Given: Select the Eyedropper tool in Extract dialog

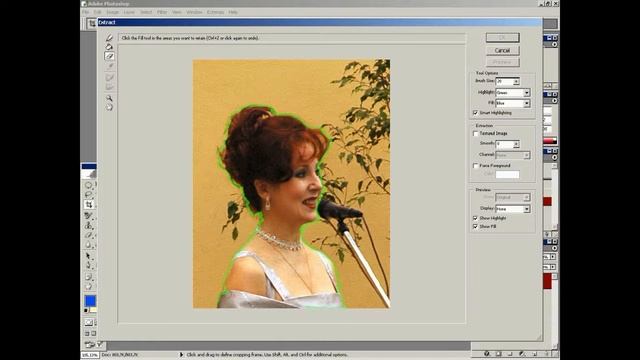Looking at the screenshot, I should click(109, 66).
